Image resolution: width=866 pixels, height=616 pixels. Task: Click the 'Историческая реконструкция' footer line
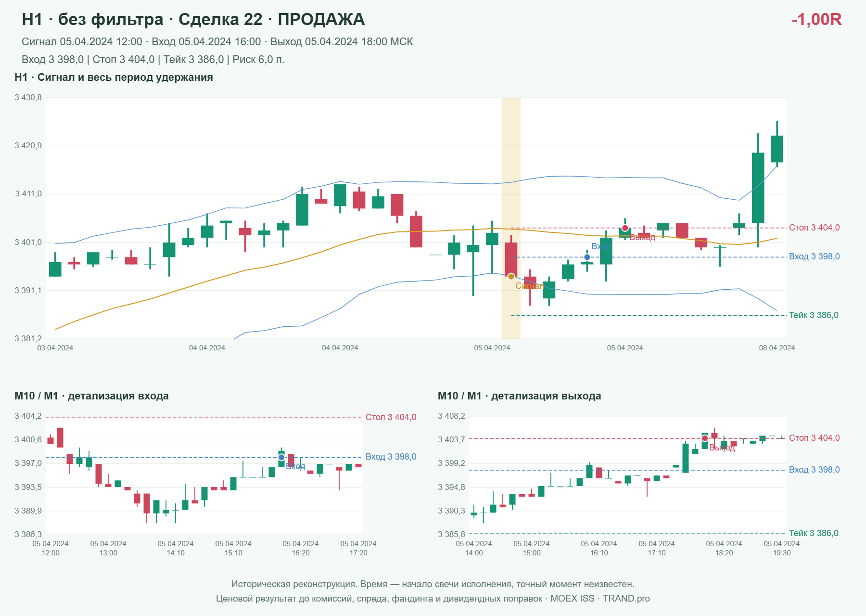[433, 584]
